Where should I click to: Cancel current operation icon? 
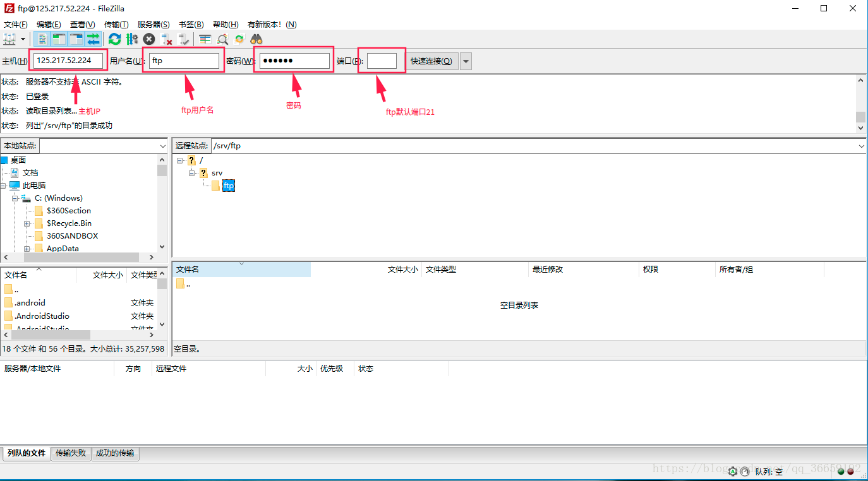[x=149, y=39]
